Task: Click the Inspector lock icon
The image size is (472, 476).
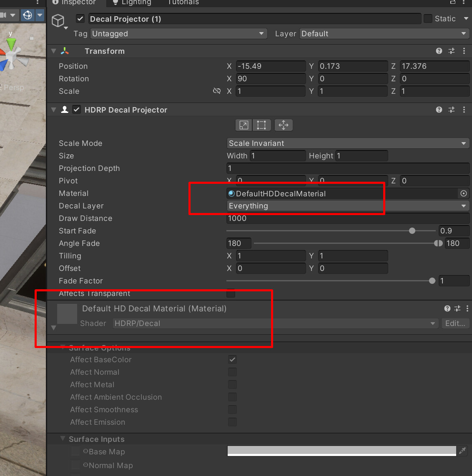Action: pos(452,2)
